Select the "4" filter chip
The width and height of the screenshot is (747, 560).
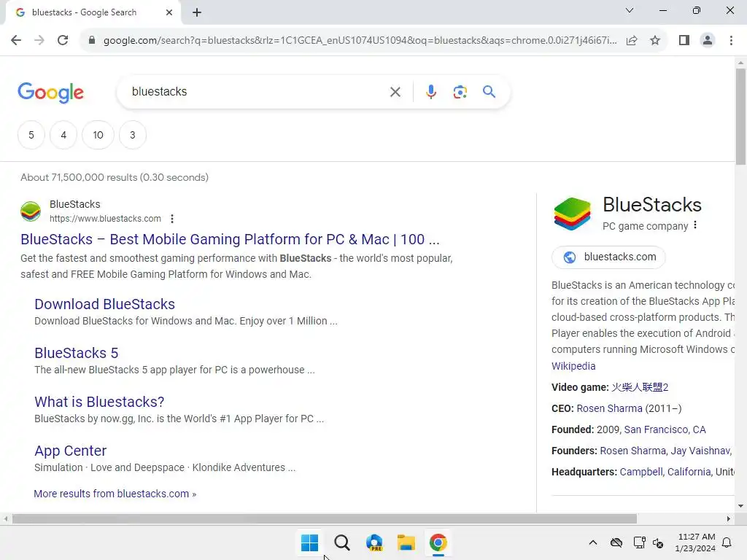[63, 135]
